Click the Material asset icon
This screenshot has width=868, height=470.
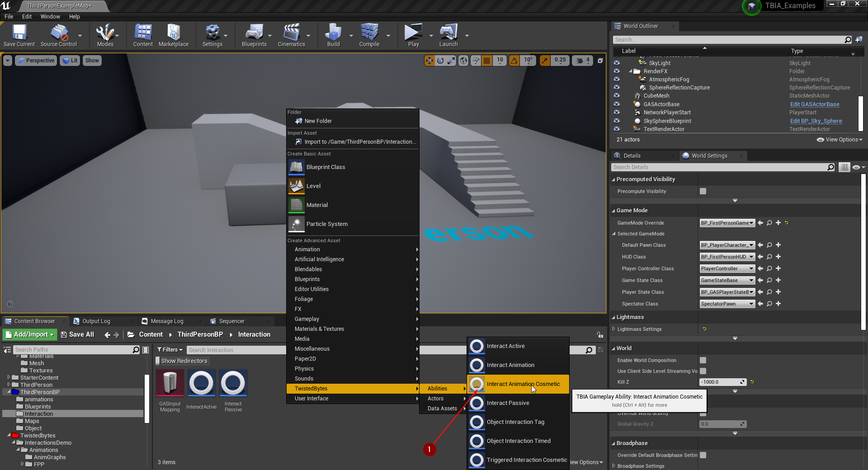[x=297, y=205]
